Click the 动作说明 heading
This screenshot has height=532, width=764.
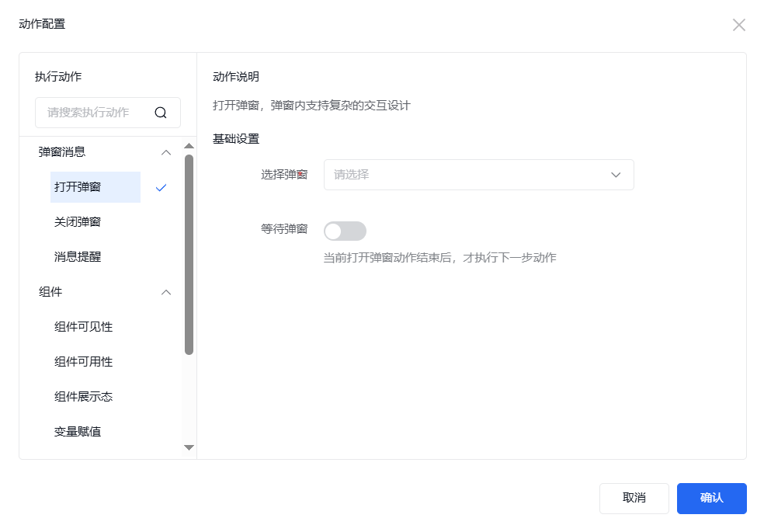(x=236, y=77)
